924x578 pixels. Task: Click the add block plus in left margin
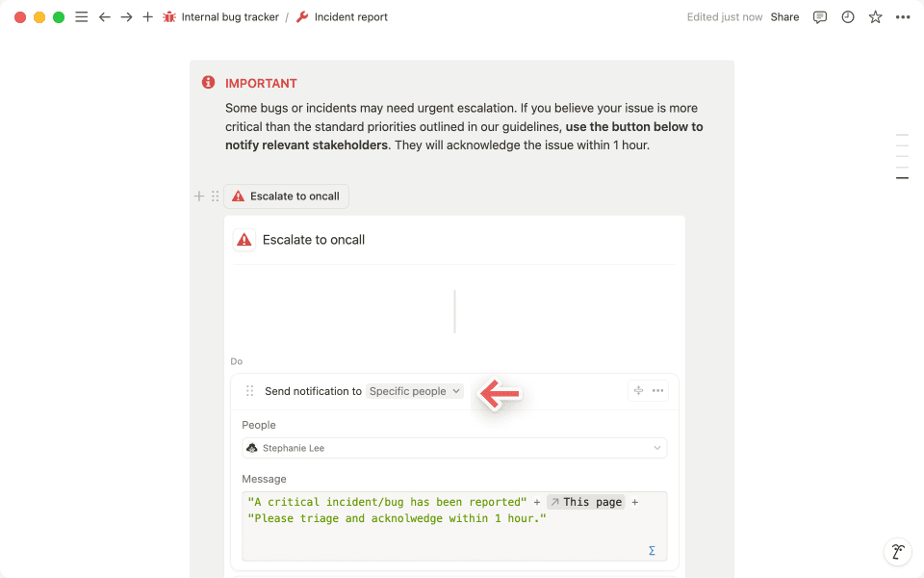[198, 196]
